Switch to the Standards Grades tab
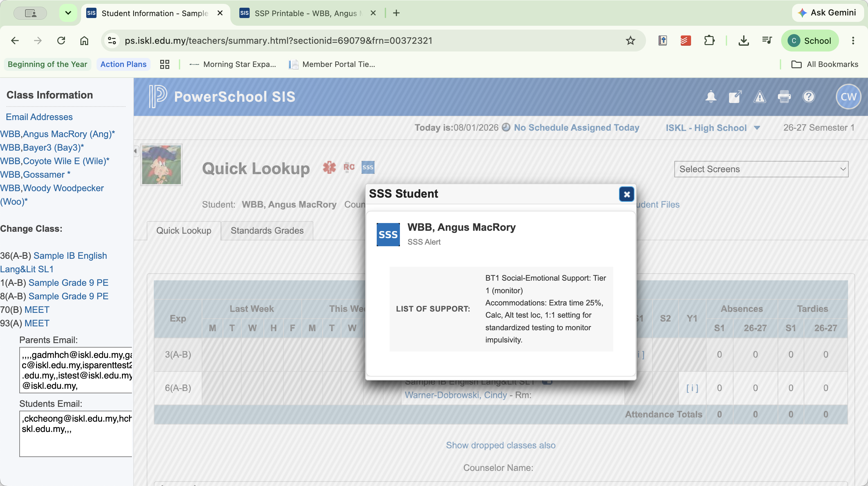868x486 pixels. (267, 230)
